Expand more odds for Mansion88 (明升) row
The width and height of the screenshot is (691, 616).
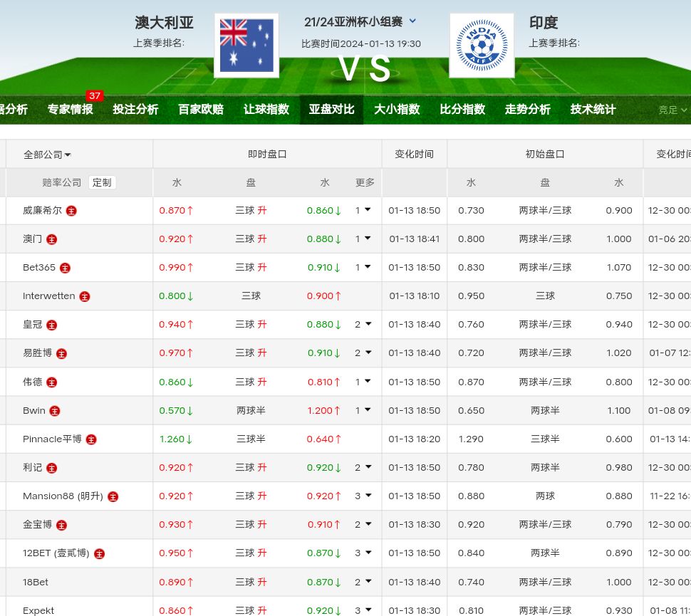point(363,496)
